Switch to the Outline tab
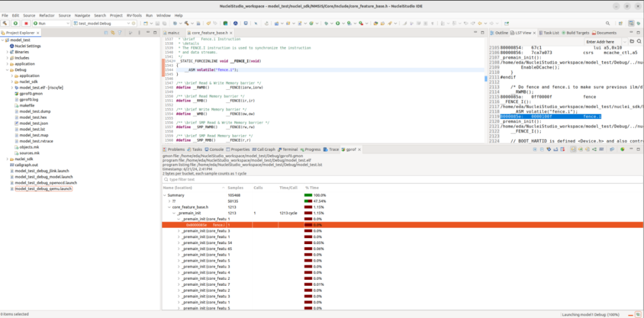The image size is (644, 318). 500,32
